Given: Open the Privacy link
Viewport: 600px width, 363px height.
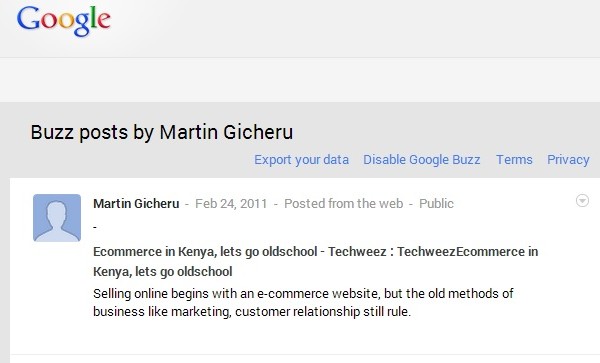Looking at the screenshot, I should click(x=568, y=160).
